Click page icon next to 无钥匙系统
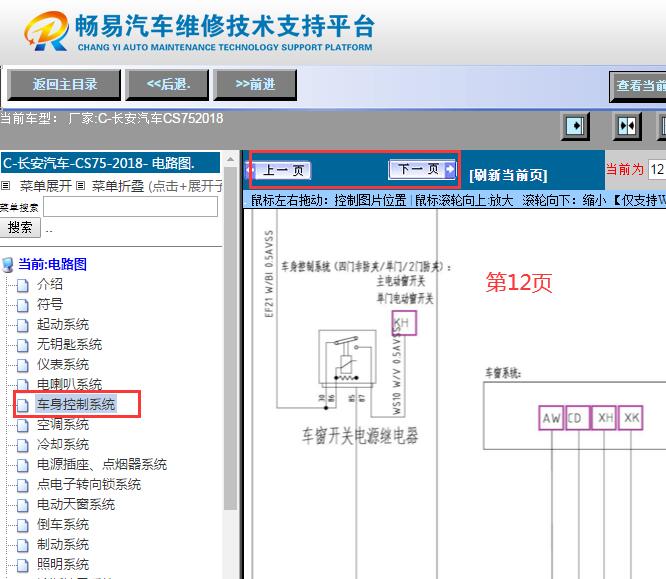666x579 pixels. [x=23, y=345]
